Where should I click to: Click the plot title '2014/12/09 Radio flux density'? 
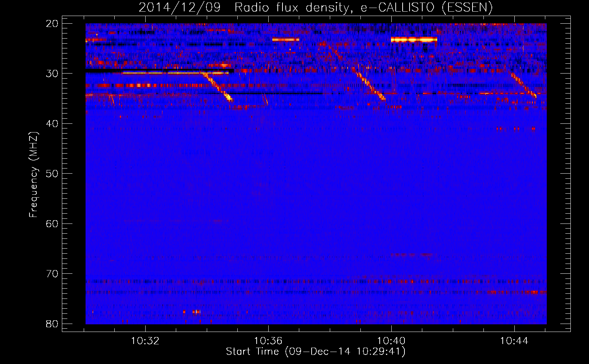click(x=316, y=7)
